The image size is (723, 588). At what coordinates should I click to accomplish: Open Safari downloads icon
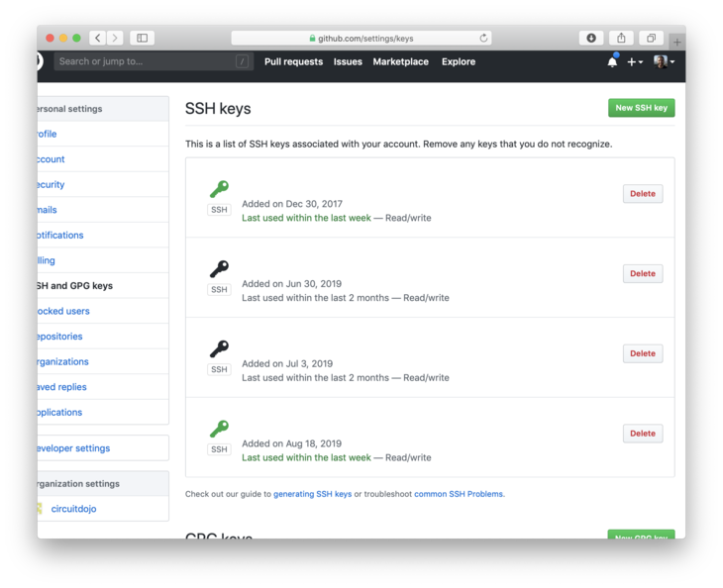point(591,38)
